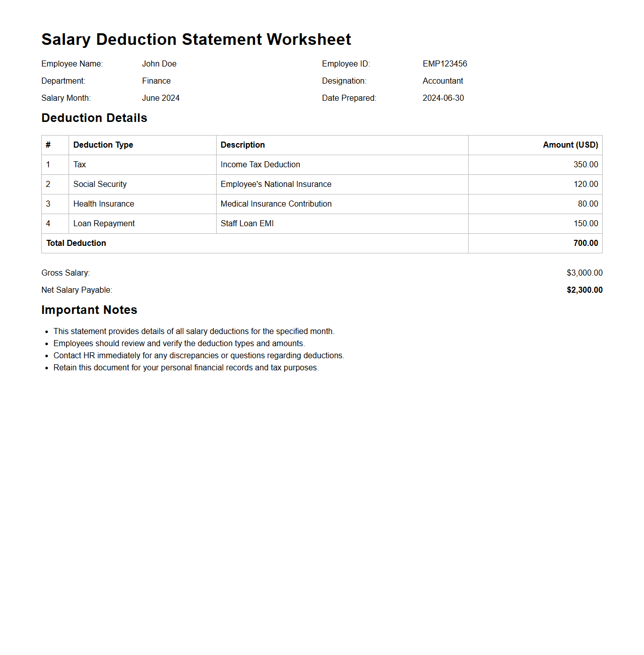Select the Medical Insurance Contribution cell

click(x=276, y=204)
